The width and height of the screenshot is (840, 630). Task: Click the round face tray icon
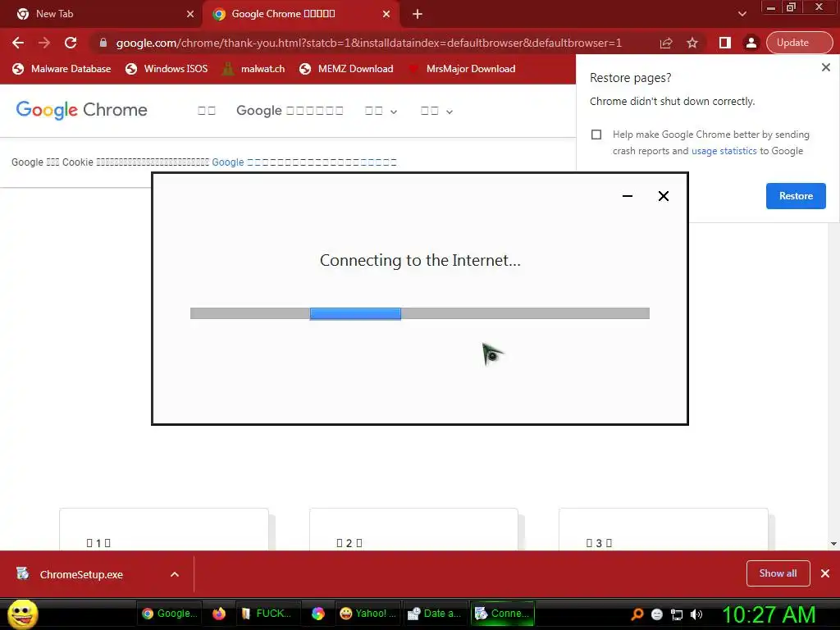tap(657, 614)
